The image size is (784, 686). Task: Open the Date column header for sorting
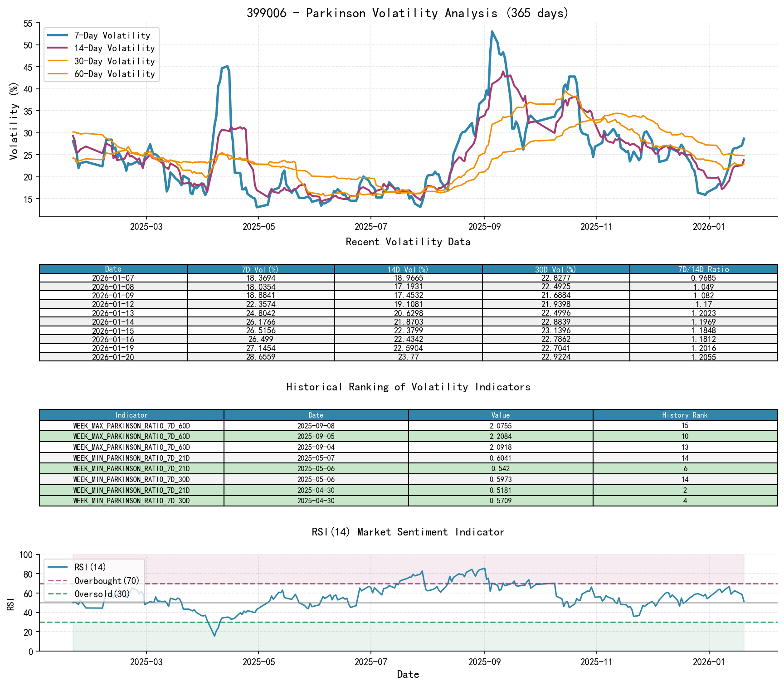coord(113,269)
